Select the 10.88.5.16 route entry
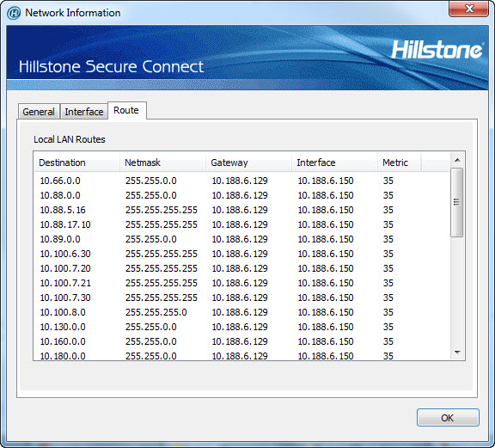 tap(241, 210)
